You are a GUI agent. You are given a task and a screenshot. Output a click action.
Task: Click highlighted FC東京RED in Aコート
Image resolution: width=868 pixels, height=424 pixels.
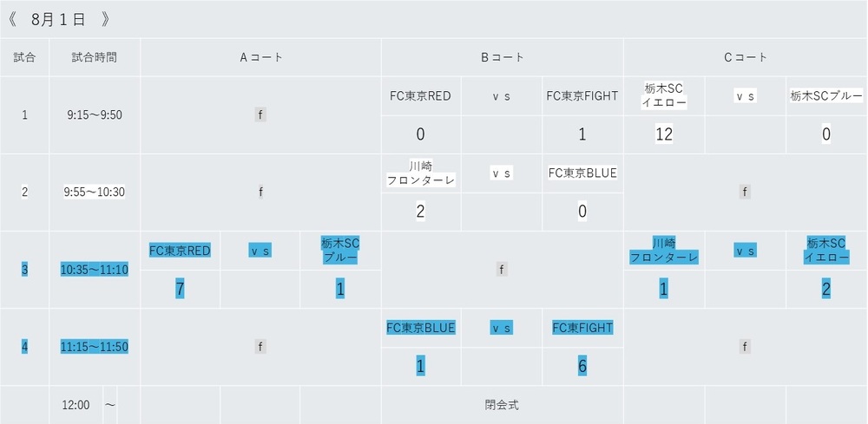point(180,251)
